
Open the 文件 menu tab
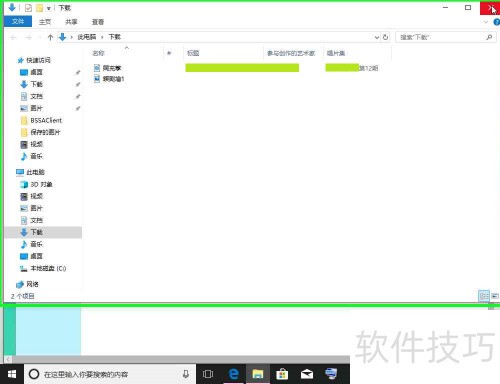18,22
